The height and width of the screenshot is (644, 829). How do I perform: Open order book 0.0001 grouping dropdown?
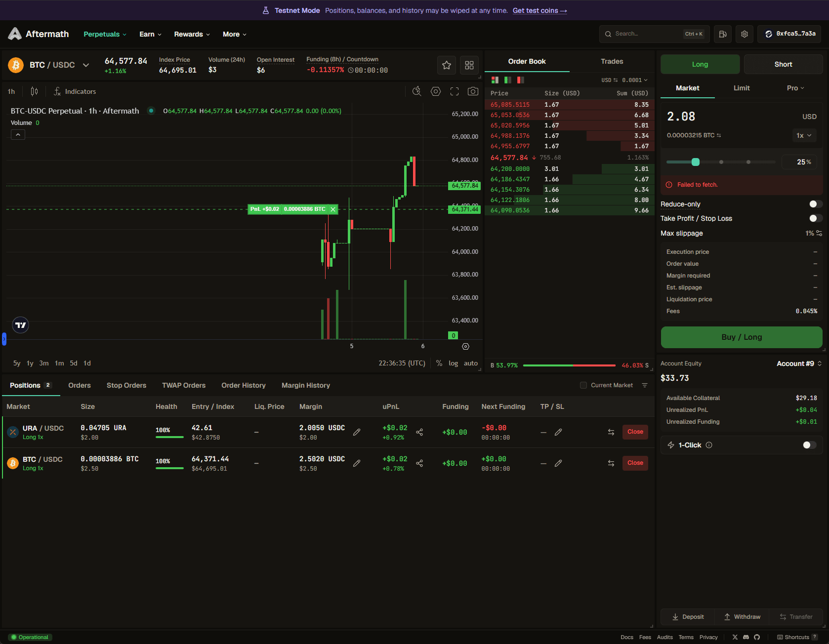coord(635,80)
